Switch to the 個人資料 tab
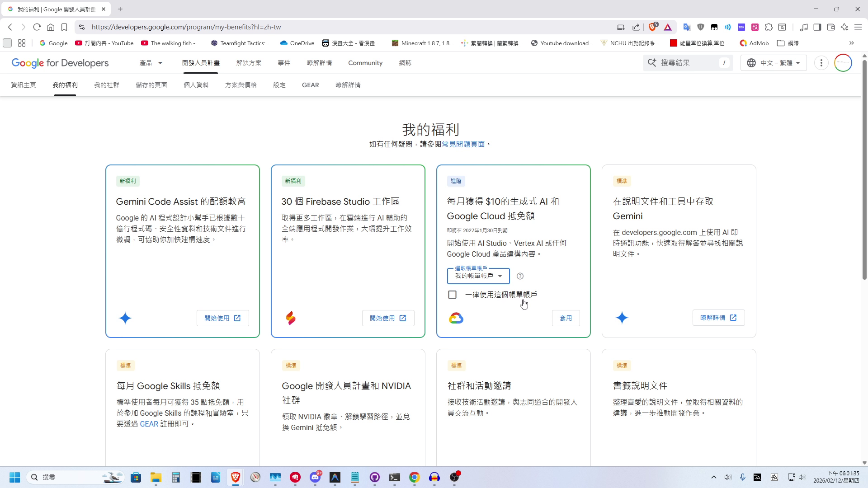This screenshot has height=488, width=868. (196, 85)
